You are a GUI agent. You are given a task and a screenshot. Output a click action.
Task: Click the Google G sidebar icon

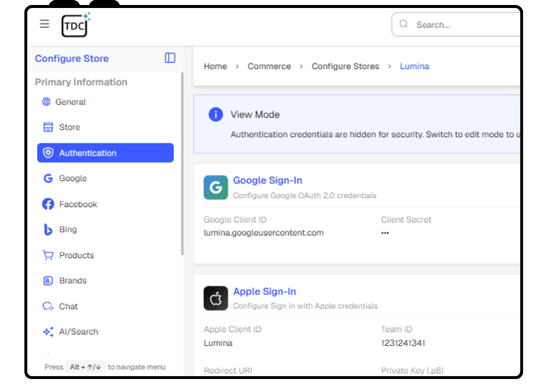(48, 178)
